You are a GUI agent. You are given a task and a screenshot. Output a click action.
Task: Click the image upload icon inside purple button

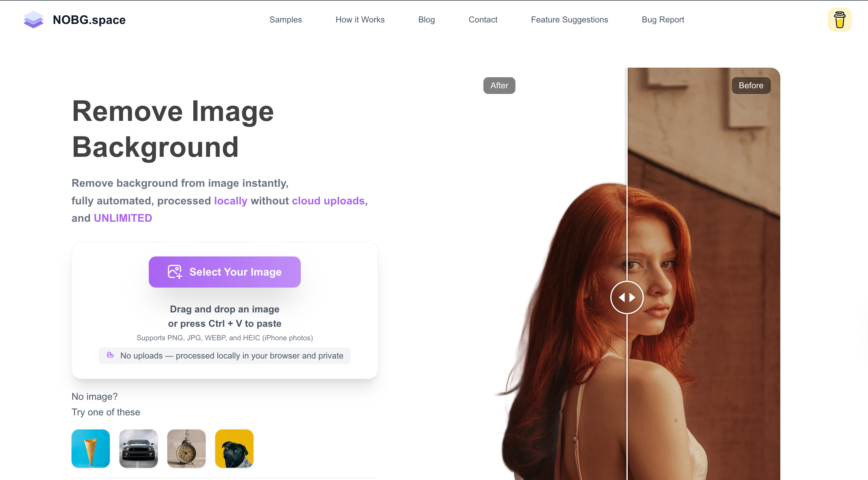pos(174,272)
